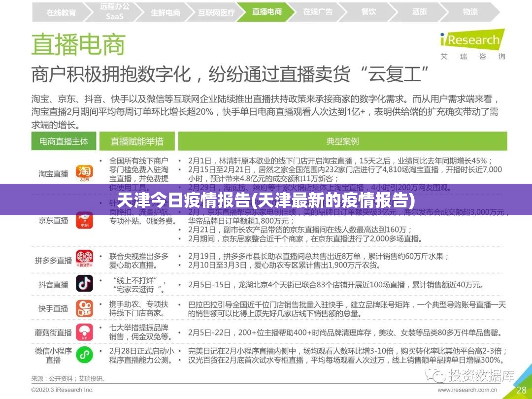The width and height of the screenshot is (532, 399).
Task: Select the 在线教育 chevron tab
Action: 61,12
